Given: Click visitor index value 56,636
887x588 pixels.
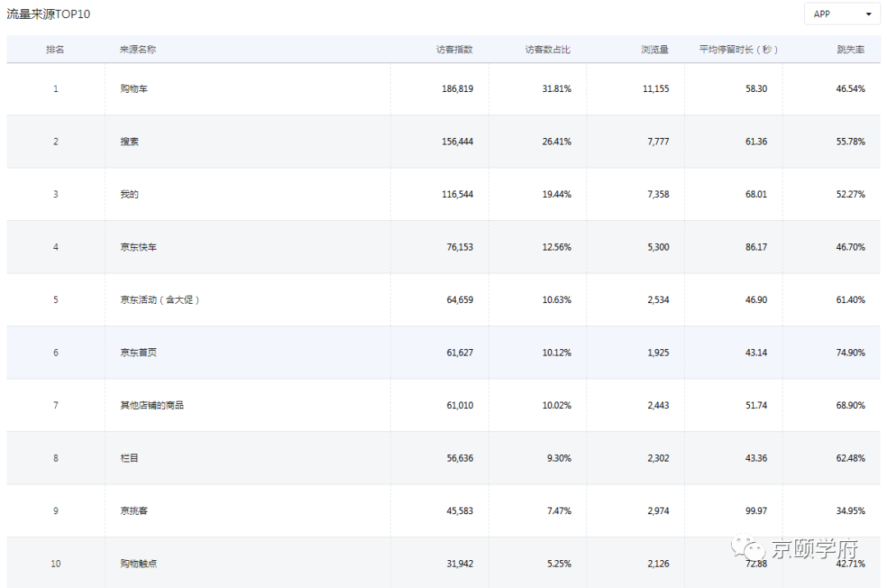Looking at the screenshot, I should pyautogui.click(x=459, y=458).
